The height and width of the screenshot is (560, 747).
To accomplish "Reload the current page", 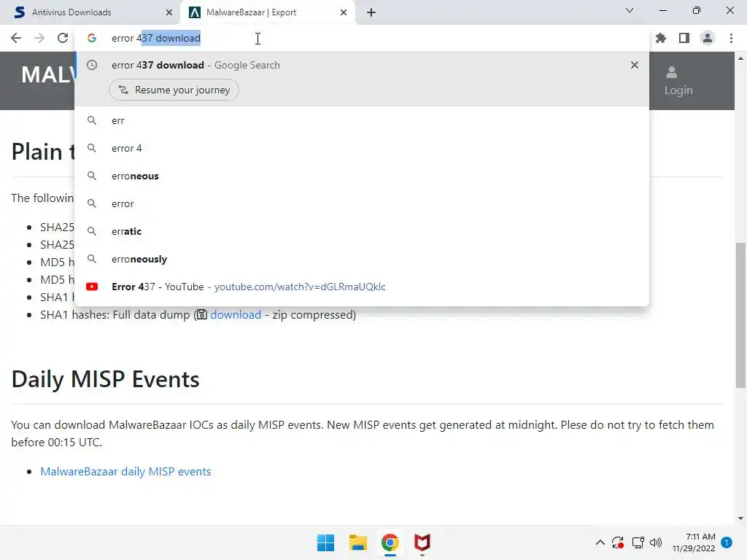I will 63,38.
